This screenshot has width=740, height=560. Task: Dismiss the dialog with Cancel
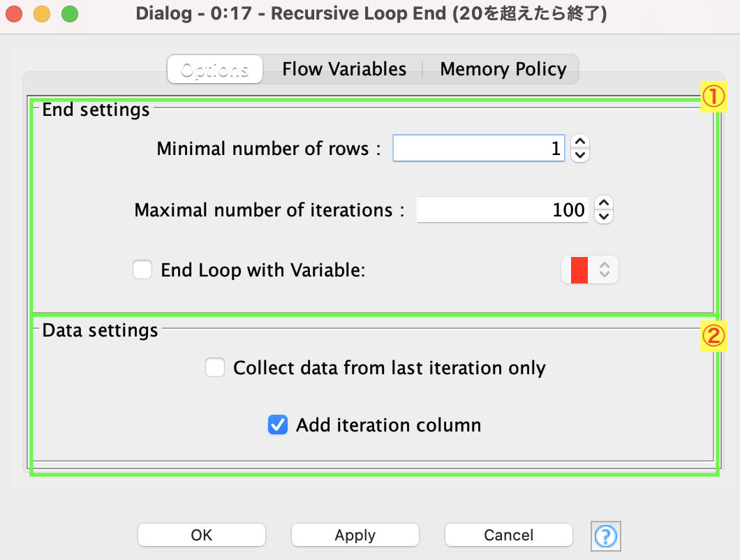508,535
